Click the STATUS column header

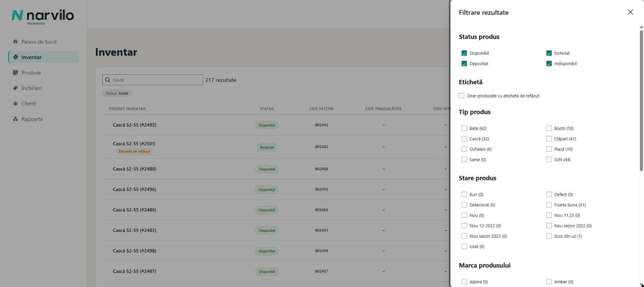[267, 109]
